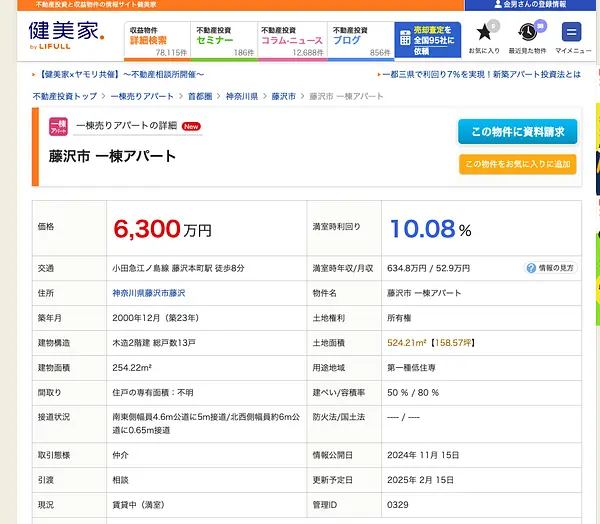Open recently viewed properties clock icon
This screenshot has width=600, height=524.
tap(527, 32)
